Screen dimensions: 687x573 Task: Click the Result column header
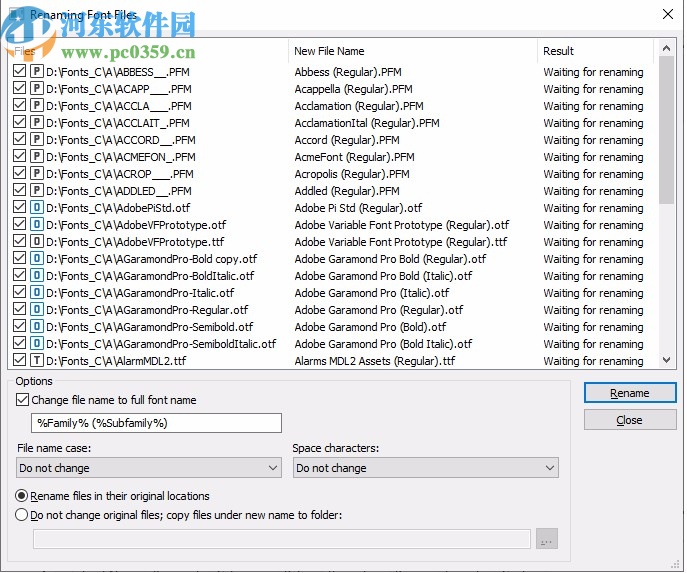(x=595, y=51)
